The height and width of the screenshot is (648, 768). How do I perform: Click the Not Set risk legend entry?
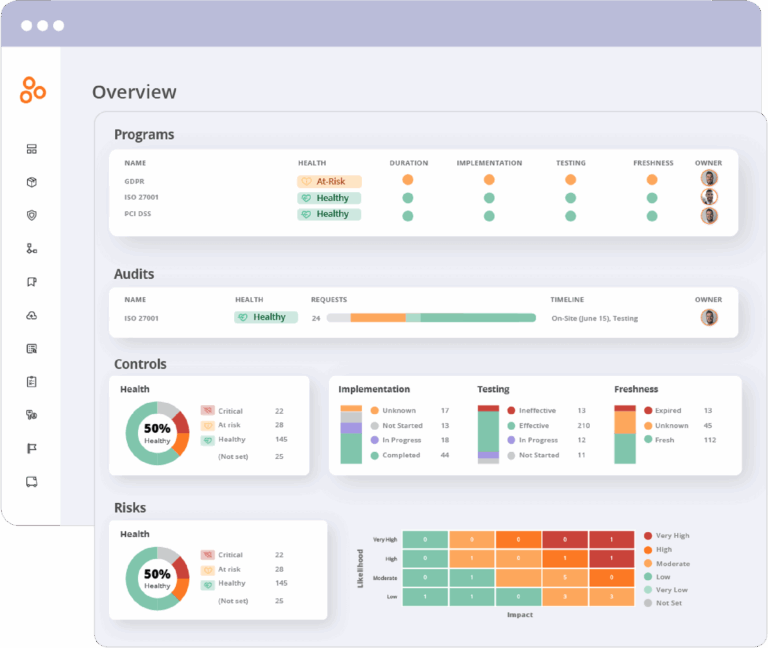coord(663,603)
